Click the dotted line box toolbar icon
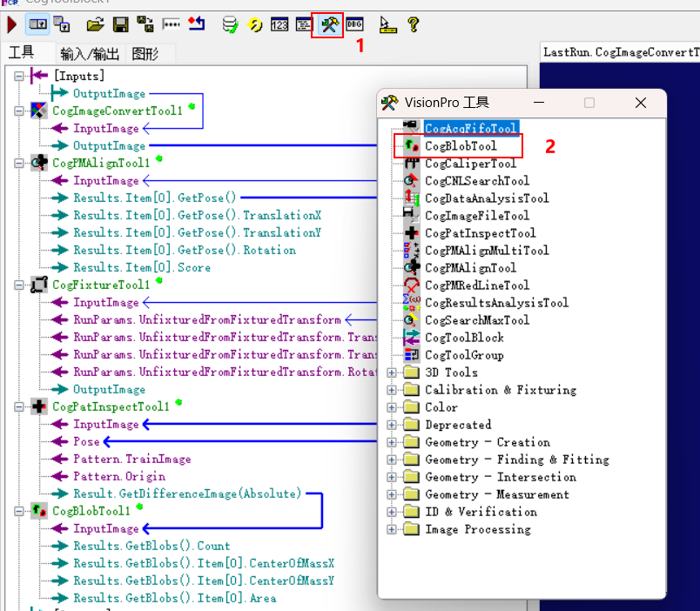 171,24
